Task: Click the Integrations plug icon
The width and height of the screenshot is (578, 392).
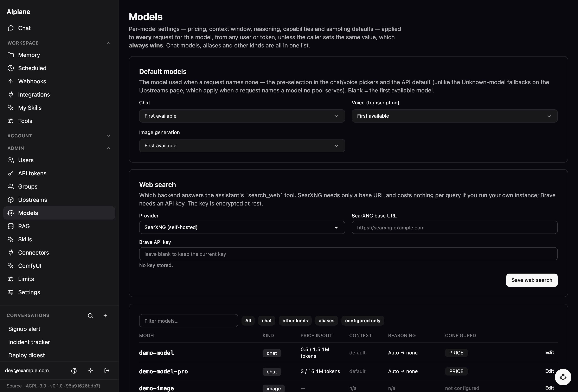Action: click(x=11, y=94)
